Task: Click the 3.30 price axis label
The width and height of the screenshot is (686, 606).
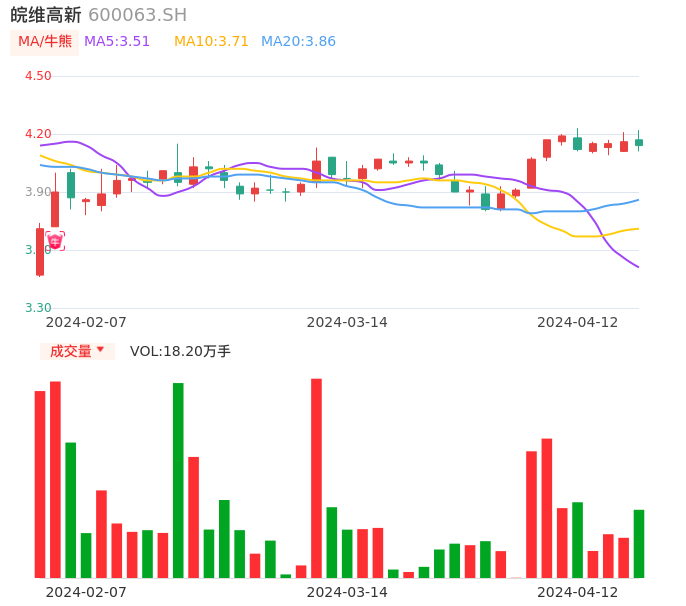Action: pos(39,308)
